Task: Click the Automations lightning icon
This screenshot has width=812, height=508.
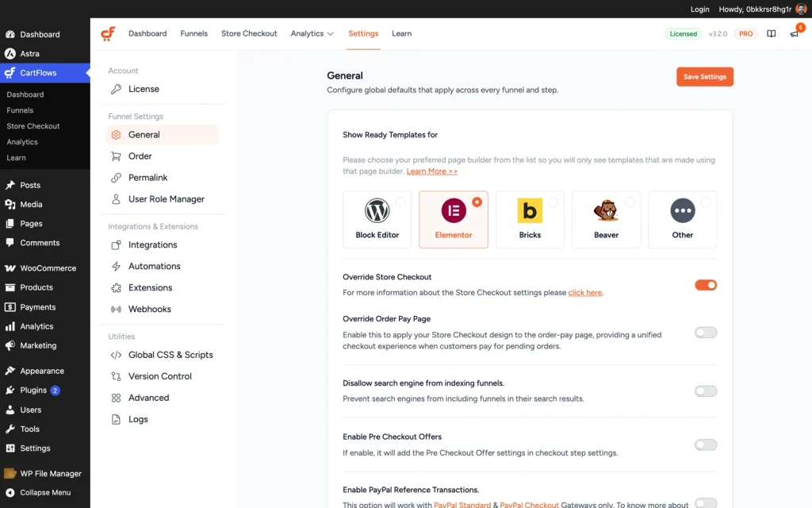Action: pos(116,267)
